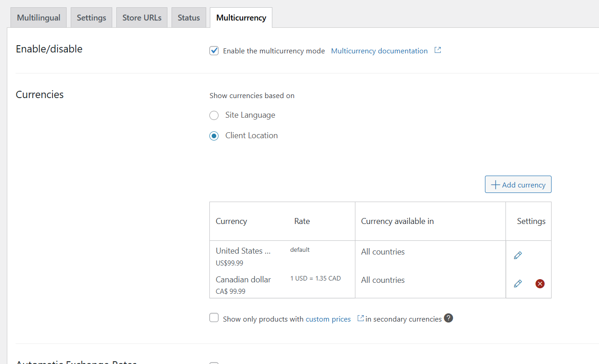
Task: Open help tooltip for secondary currencies option
Action: point(448,318)
